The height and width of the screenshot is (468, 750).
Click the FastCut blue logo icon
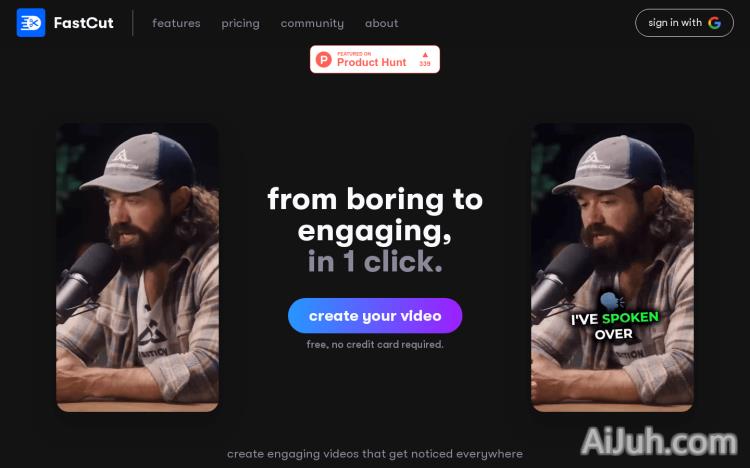click(x=31, y=22)
